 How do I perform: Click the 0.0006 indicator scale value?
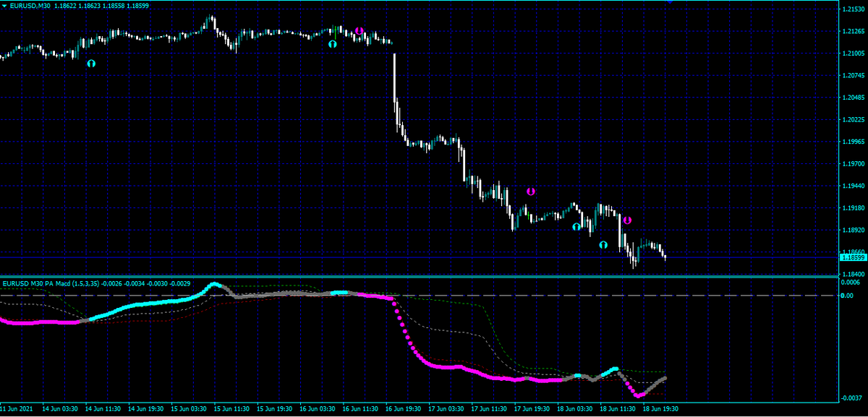pyautogui.click(x=851, y=283)
